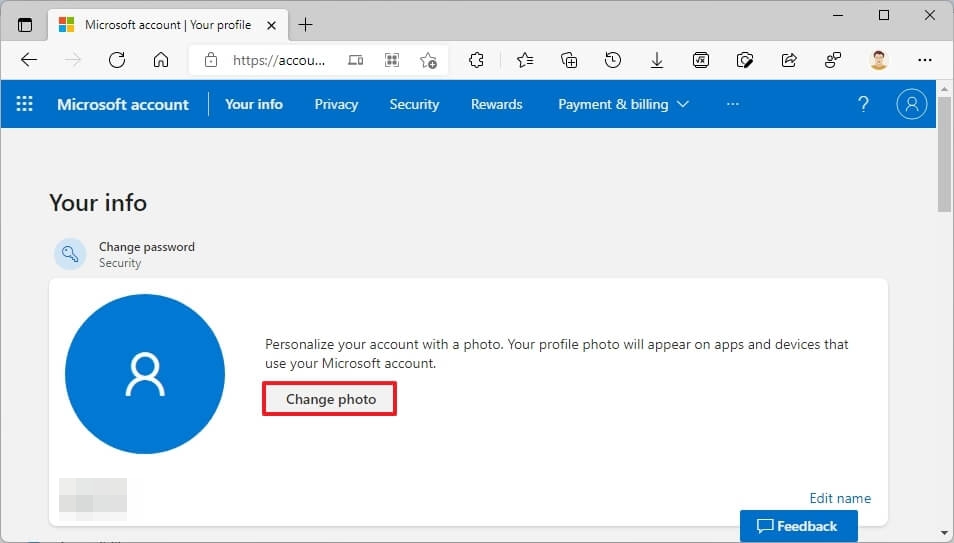Screen dimensions: 954x543
Task: Click the scrollbar up arrow
Action: pyautogui.click(x=944, y=88)
